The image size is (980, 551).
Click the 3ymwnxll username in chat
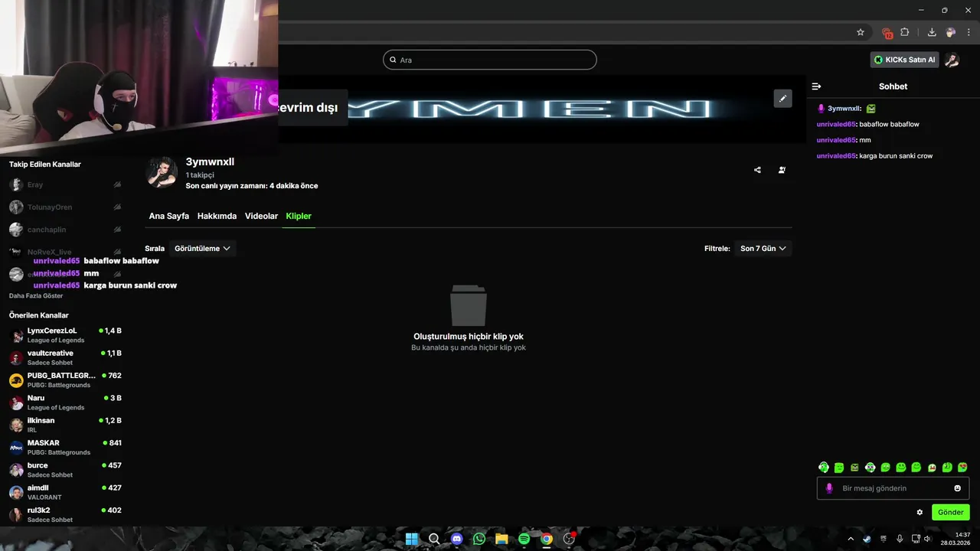pos(844,109)
